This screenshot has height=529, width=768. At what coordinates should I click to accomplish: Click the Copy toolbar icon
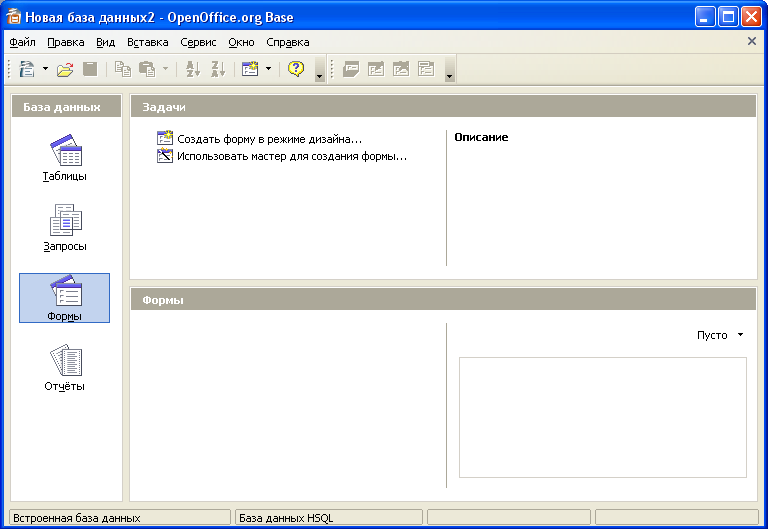click(122, 69)
